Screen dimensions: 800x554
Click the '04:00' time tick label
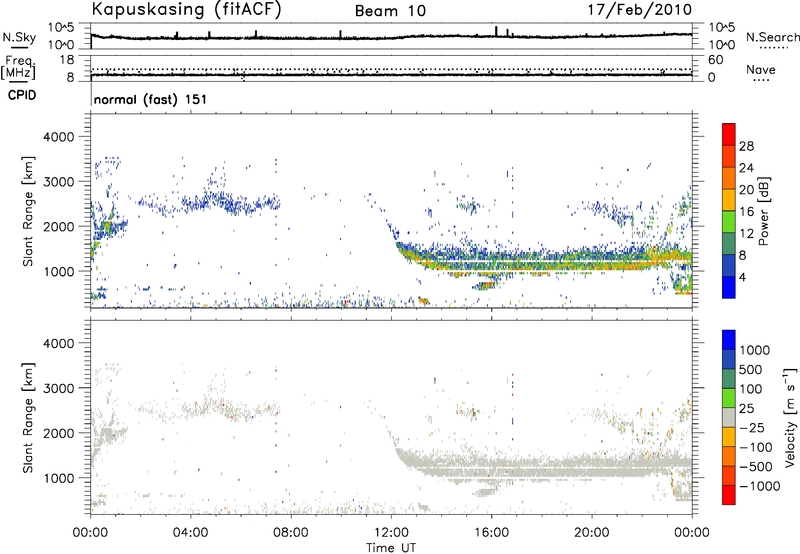(191, 533)
